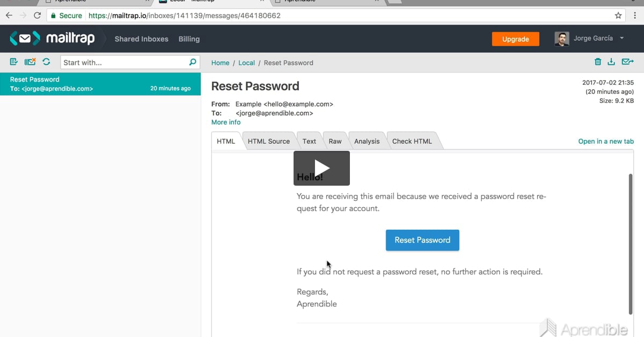
Task: Play the video overlay button
Action: tap(321, 168)
